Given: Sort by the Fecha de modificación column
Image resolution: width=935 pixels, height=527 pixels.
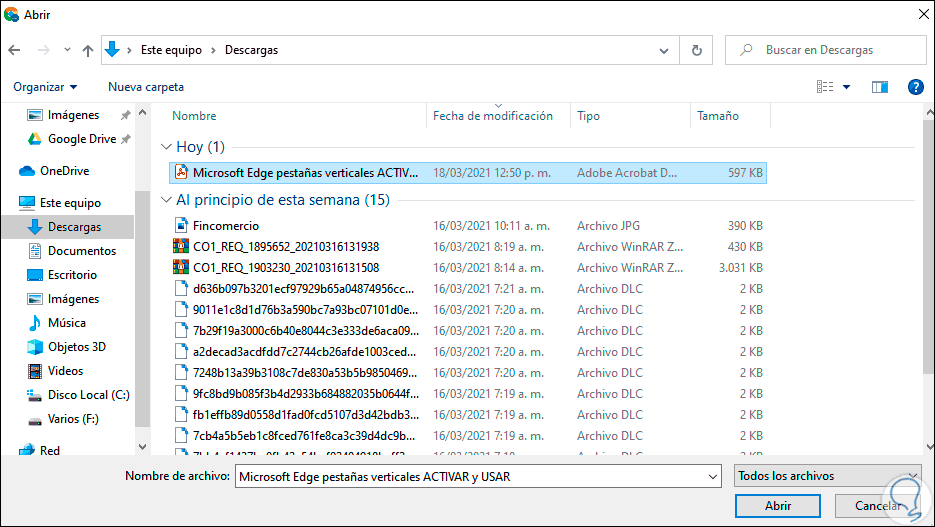Looking at the screenshot, I should click(x=493, y=116).
